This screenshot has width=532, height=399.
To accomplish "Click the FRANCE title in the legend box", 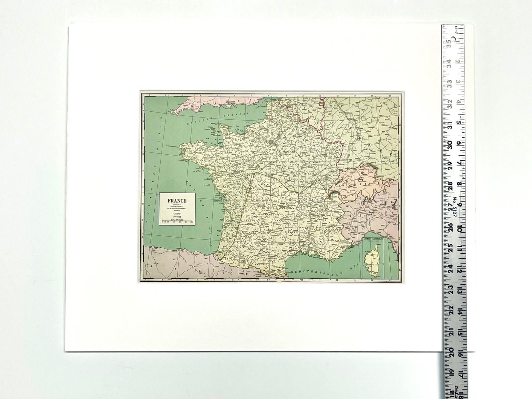I will [x=177, y=201].
